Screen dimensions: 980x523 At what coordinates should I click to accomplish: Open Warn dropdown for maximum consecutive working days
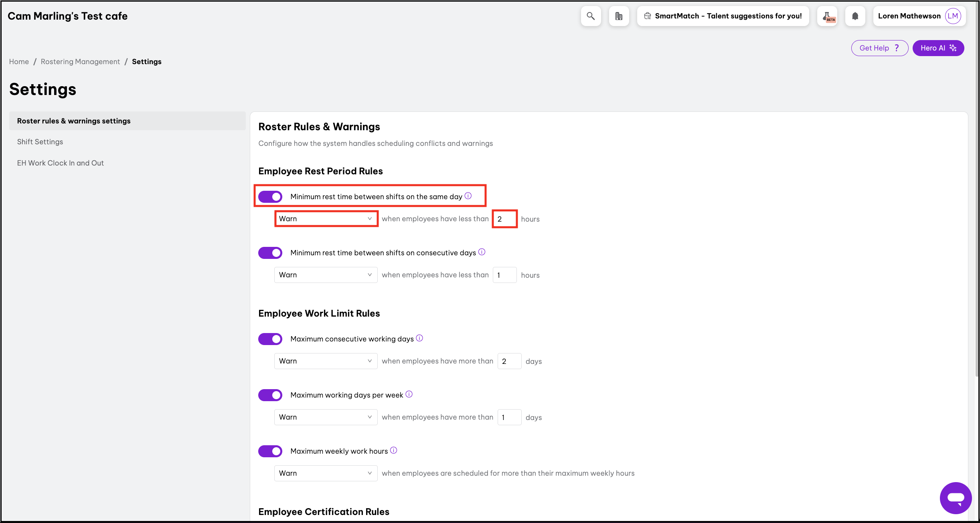point(326,361)
